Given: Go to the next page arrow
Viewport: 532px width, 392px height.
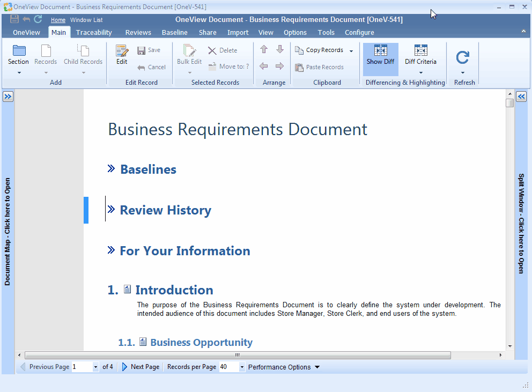Looking at the screenshot, I should tap(124, 367).
